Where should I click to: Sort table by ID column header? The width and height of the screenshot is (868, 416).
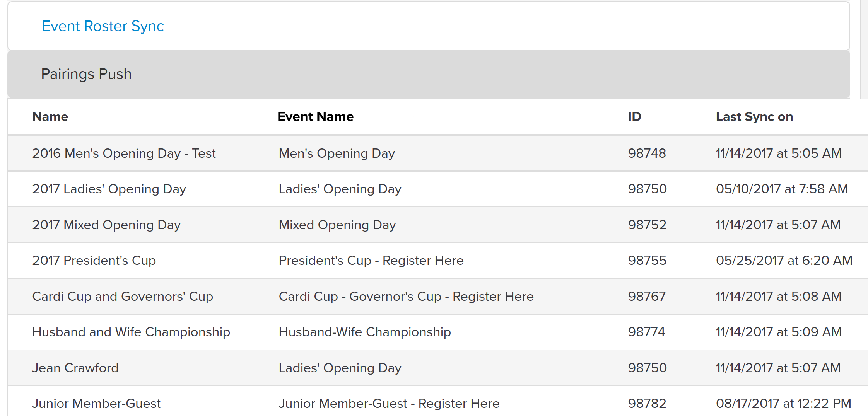point(634,117)
